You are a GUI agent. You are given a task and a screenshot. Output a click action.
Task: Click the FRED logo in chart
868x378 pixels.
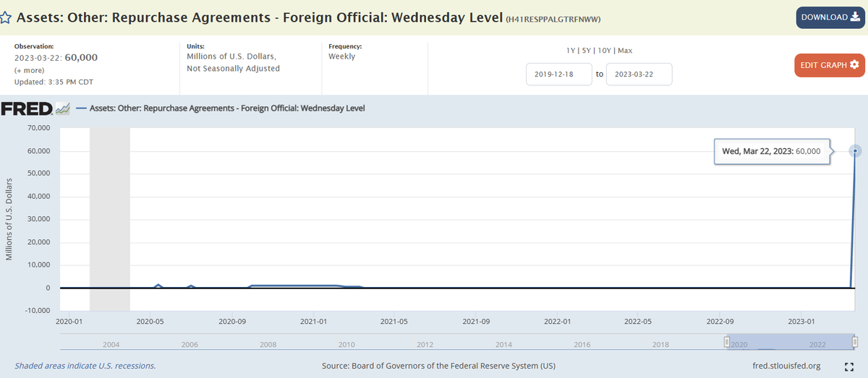pos(35,109)
